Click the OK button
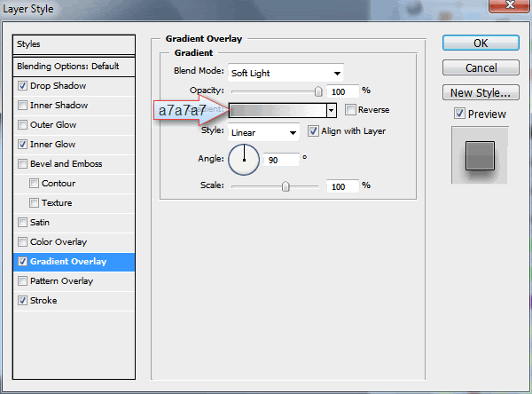The height and width of the screenshot is (394, 532). point(480,43)
